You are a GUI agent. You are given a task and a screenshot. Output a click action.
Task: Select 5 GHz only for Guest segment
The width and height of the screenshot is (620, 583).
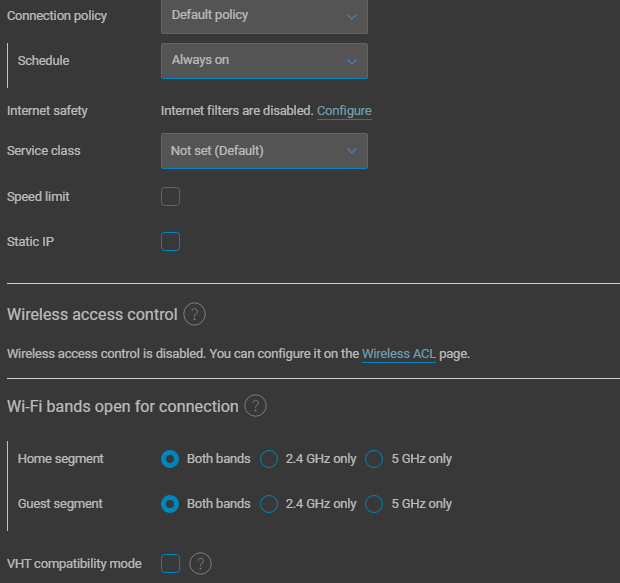tap(374, 504)
